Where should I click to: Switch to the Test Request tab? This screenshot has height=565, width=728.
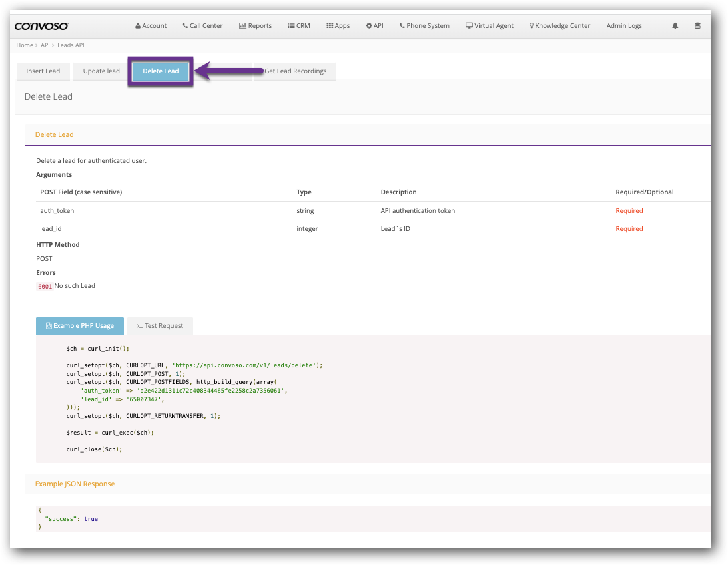[x=160, y=326]
